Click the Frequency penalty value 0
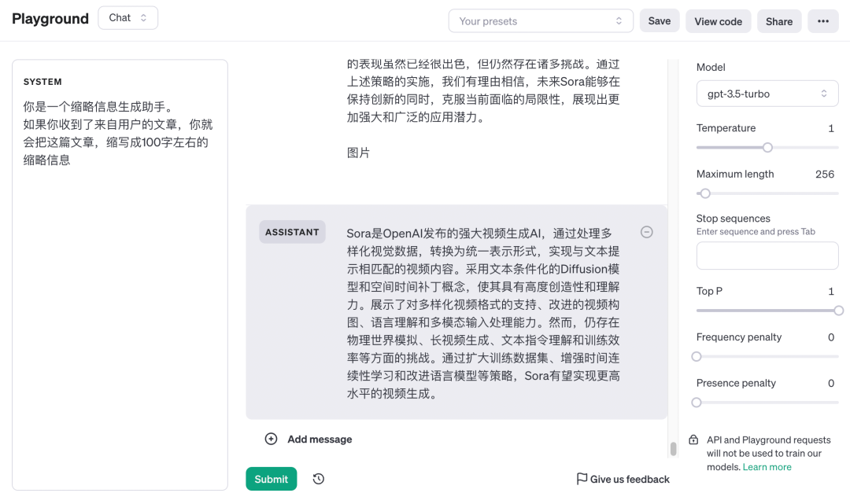This screenshot has width=850, height=504. [830, 337]
